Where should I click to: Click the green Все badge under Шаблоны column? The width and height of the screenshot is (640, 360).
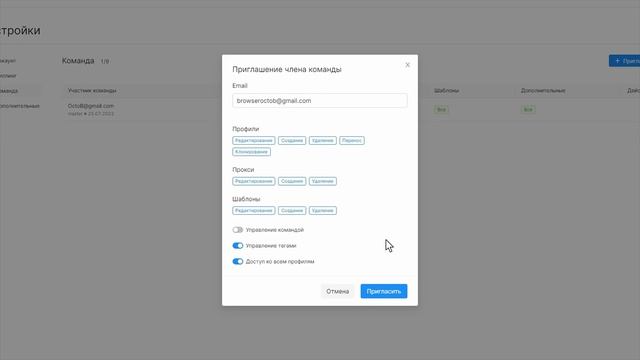(x=441, y=110)
